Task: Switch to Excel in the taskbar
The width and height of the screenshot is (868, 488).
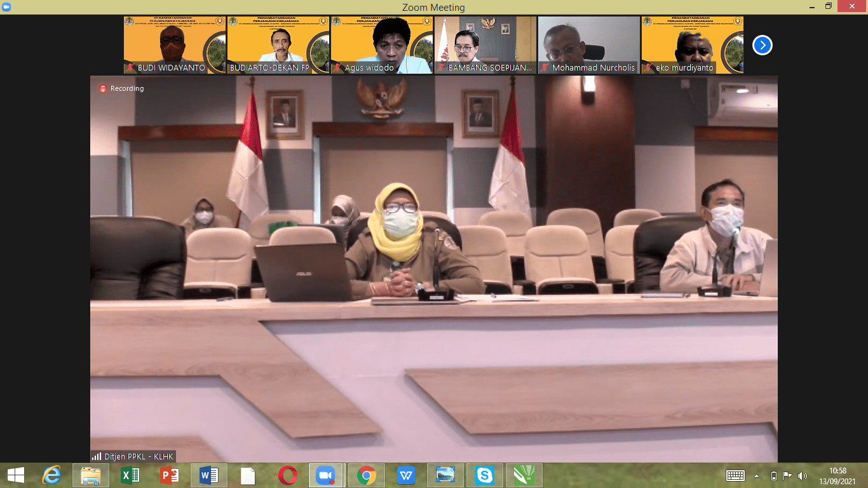Action: point(130,475)
